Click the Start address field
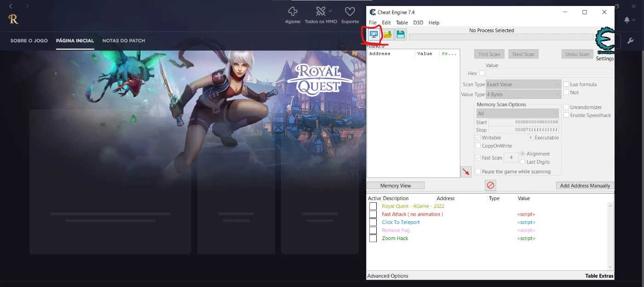 tap(523, 122)
